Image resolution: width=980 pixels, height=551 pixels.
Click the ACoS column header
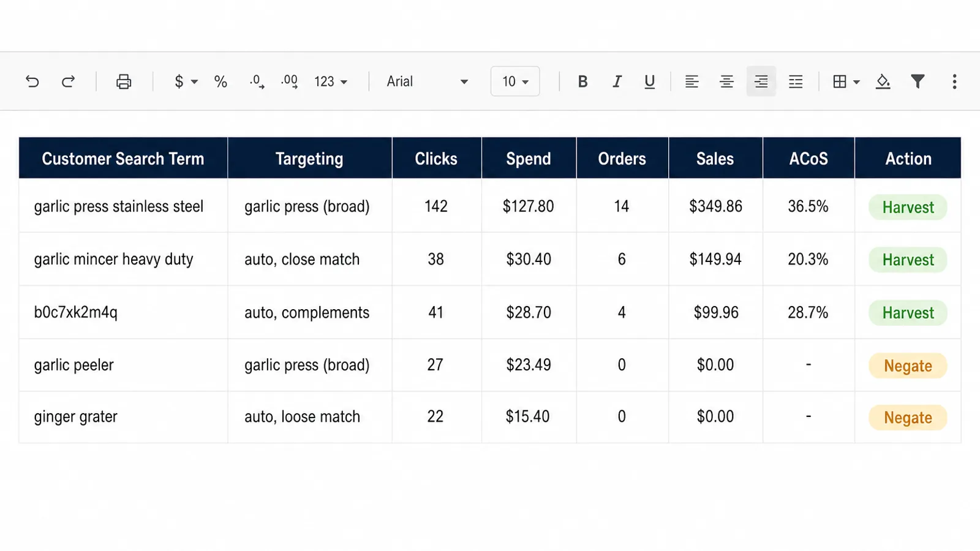tap(809, 159)
